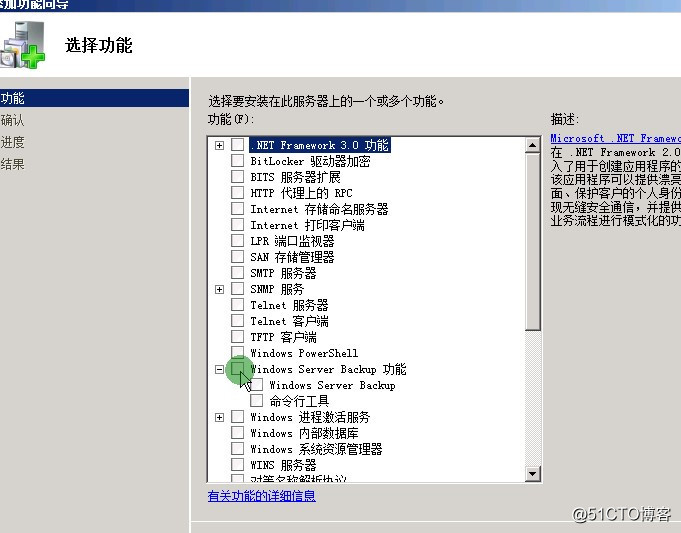Click the feature list scroll down arrow
Screen dimensions: 681x533
coord(532,473)
